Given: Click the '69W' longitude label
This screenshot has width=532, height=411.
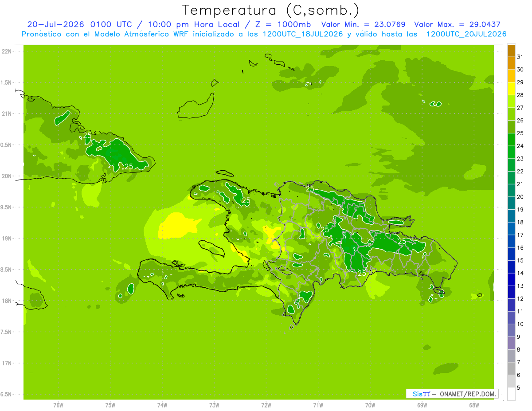Looking at the screenshot, I should [x=422, y=405].
